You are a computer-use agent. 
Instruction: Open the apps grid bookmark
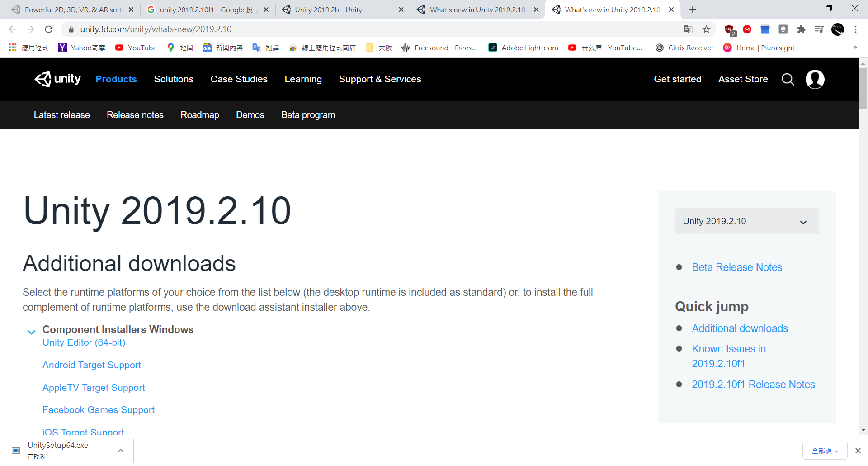pos(28,48)
